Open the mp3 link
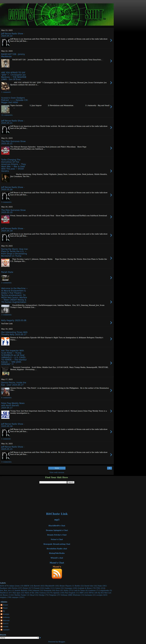146x644 pixels. pyautogui.click(x=57, y=520)
